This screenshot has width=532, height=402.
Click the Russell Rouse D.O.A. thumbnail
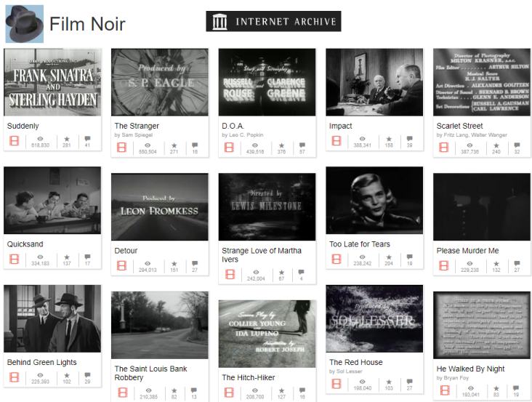[267, 82]
